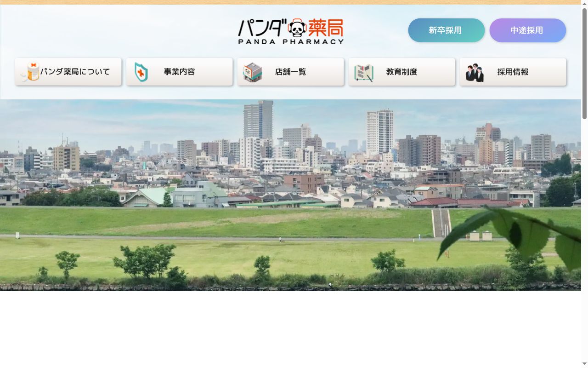Click the medicine bottle icon
This screenshot has height=368, width=588.
click(31, 72)
